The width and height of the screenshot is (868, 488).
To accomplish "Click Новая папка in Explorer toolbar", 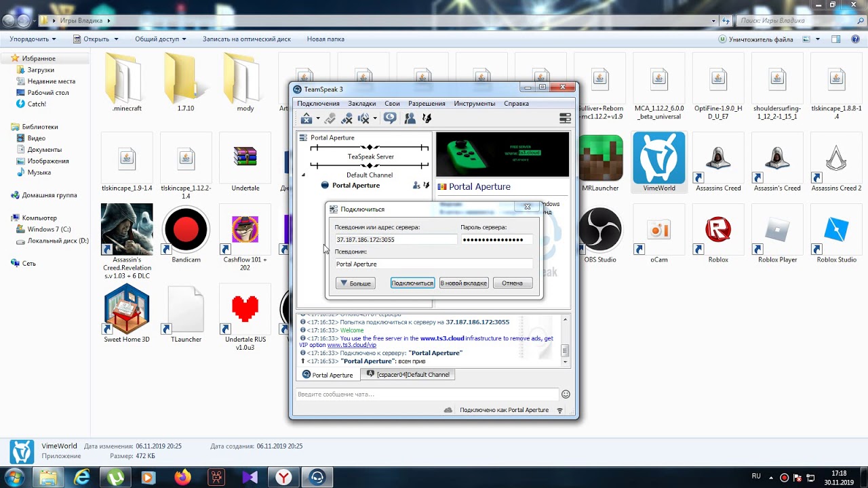I will coord(325,39).
